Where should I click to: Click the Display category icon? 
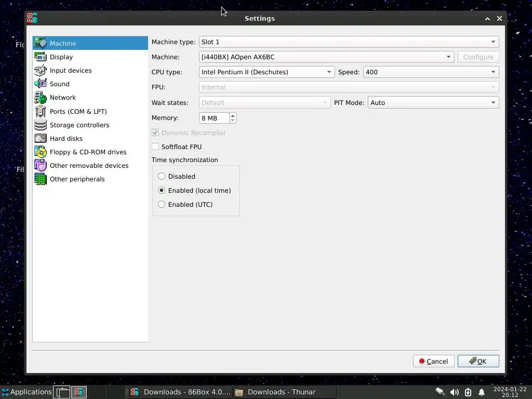(41, 57)
